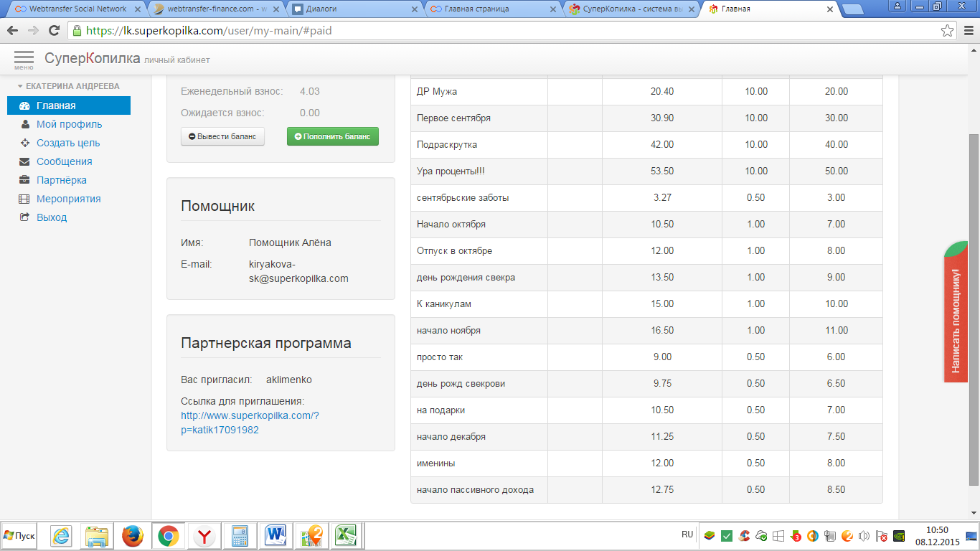Open Chrome settings menu icon
Viewport: 980px width, 551px height.
[x=967, y=31]
